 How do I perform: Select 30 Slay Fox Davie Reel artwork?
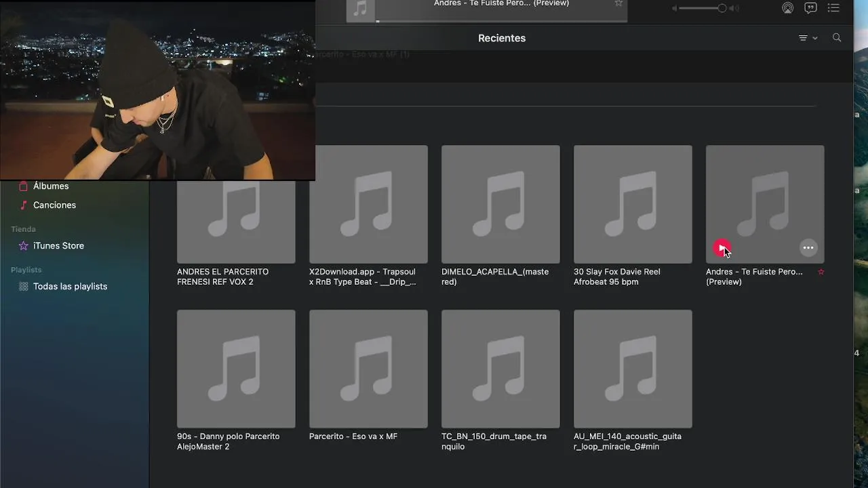click(633, 204)
